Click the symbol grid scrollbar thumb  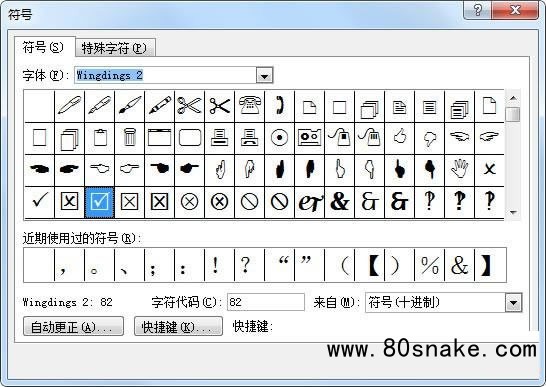(x=513, y=114)
